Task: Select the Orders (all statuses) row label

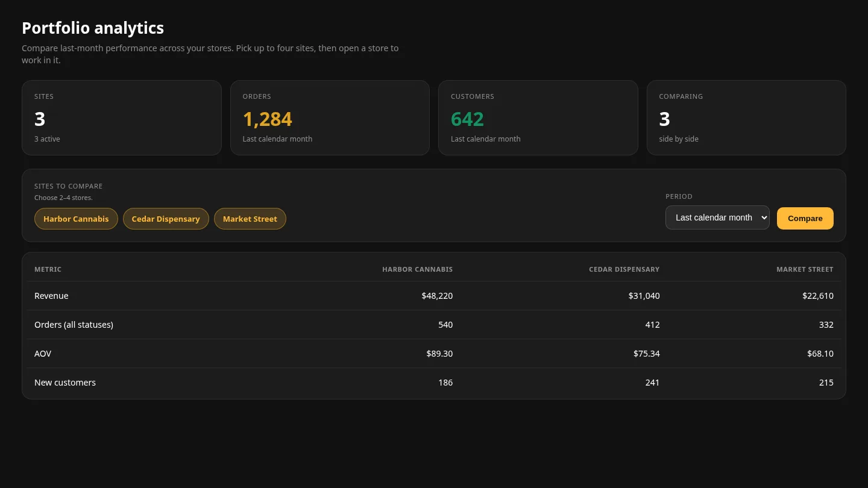Action: pyautogui.click(x=74, y=325)
